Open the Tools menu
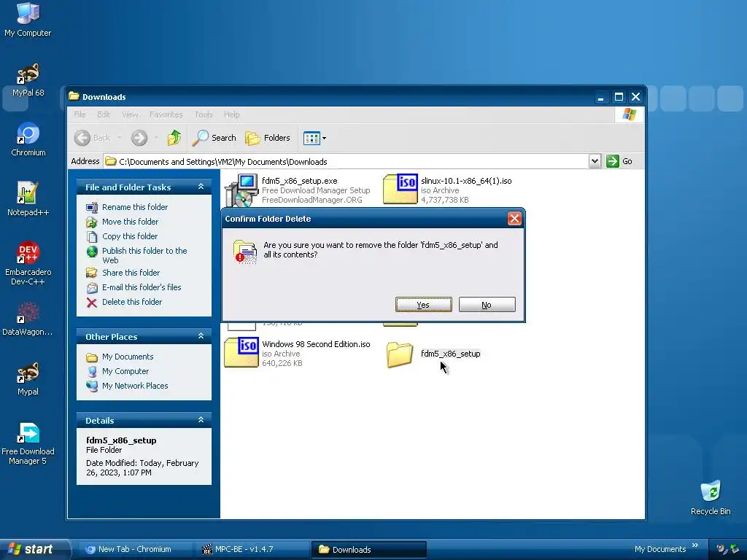Viewport: 747px width, 560px height. click(204, 114)
